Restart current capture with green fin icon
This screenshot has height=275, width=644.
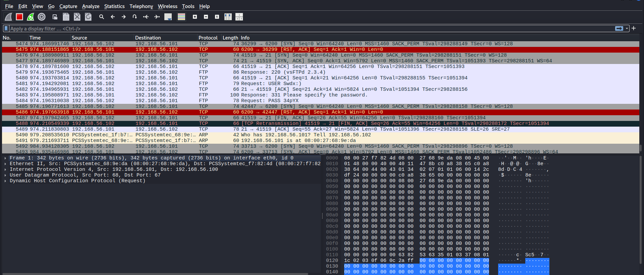(31, 17)
